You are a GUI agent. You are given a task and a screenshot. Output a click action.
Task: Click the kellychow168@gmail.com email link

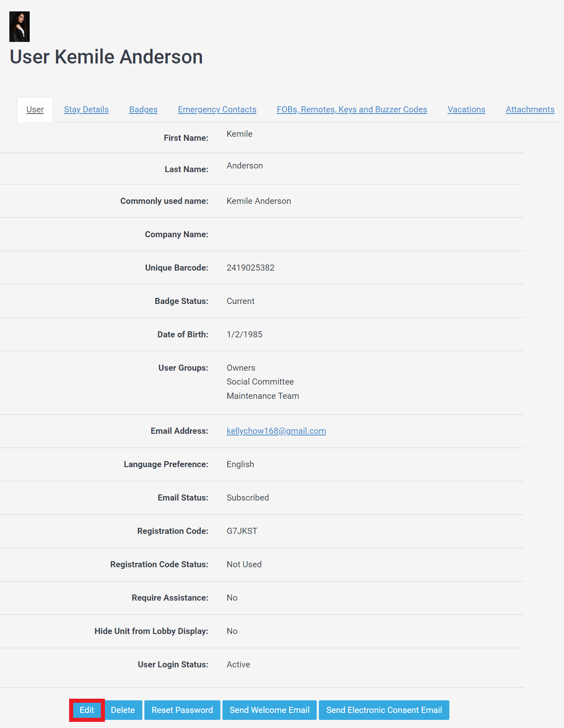[276, 431]
